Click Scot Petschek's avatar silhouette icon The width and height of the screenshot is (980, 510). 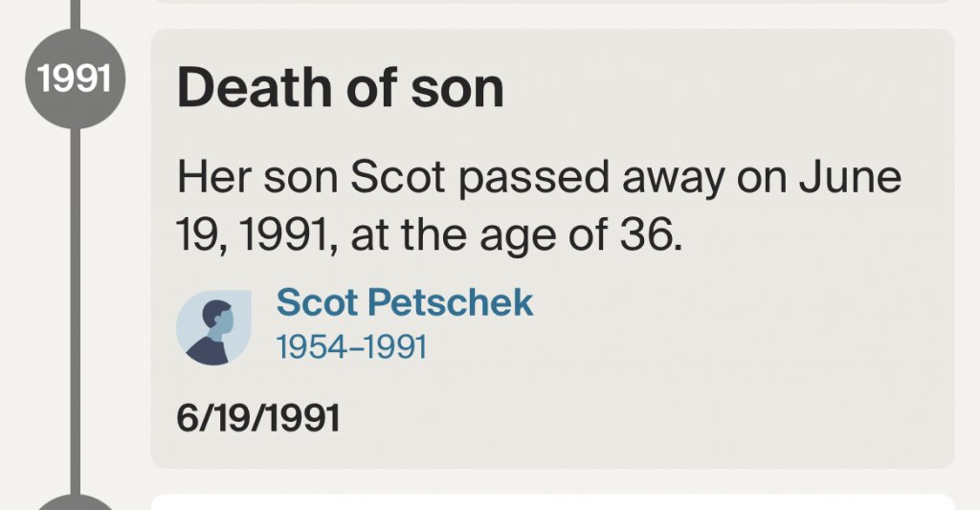pyautogui.click(x=213, y=327)
